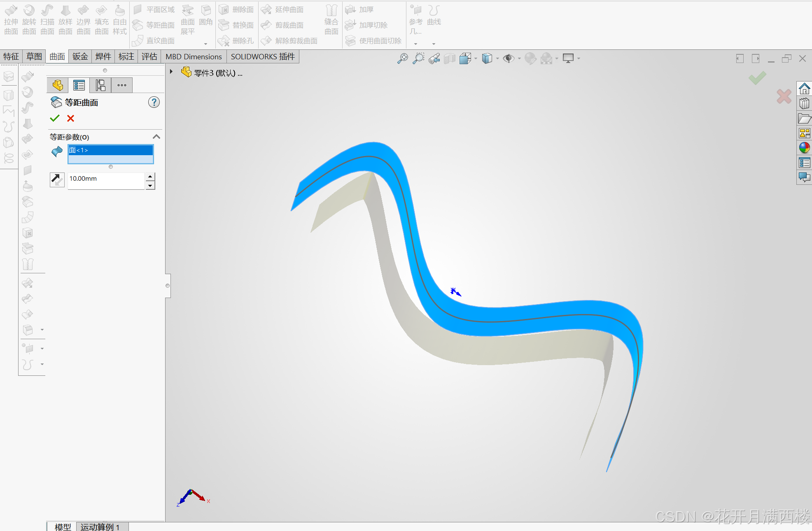812x531 pixels.
Task: Increase the offset distance with the up spinner
Action: tap(150, 177)
